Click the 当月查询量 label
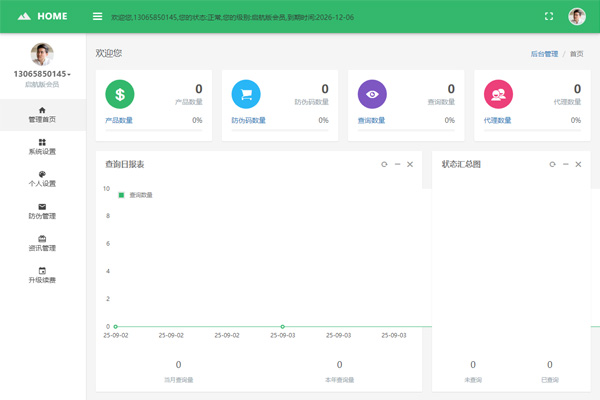 [179, 380]
